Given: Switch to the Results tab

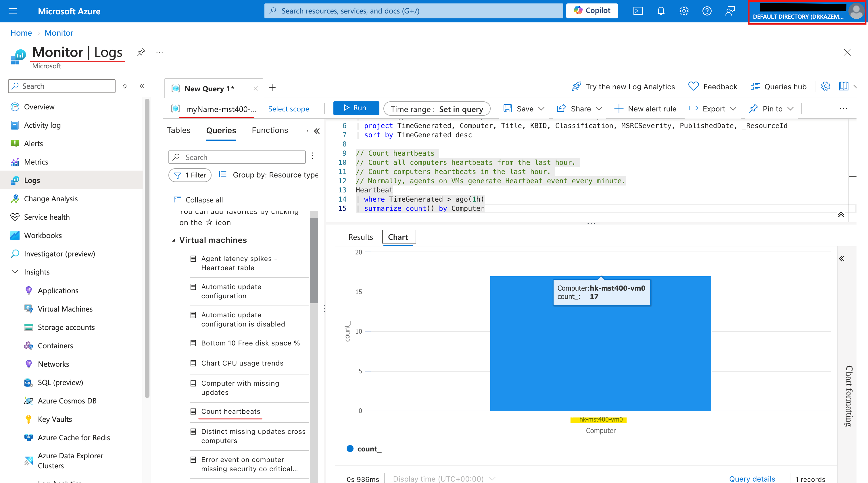Looking at the screenshot, I should pyautogui.click(x=360, y=237).
